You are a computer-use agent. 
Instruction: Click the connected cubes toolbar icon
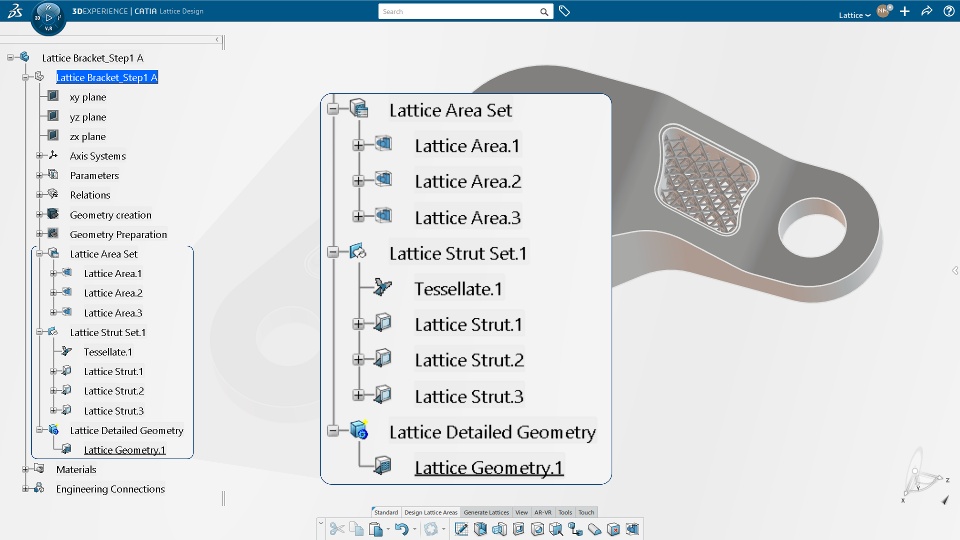click(x=576, y=529)
